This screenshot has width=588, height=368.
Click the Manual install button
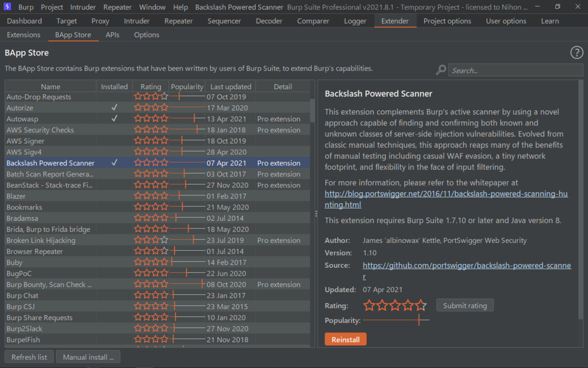88,357
